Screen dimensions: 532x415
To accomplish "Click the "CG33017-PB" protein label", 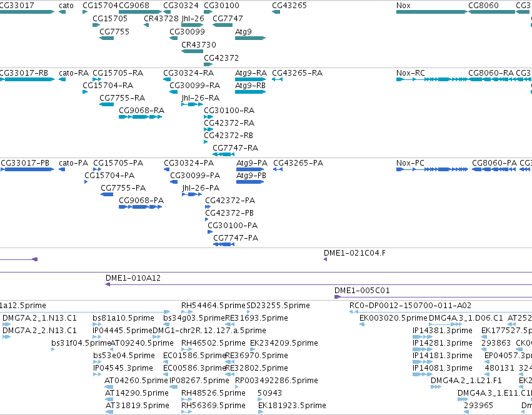I will 25,163.
